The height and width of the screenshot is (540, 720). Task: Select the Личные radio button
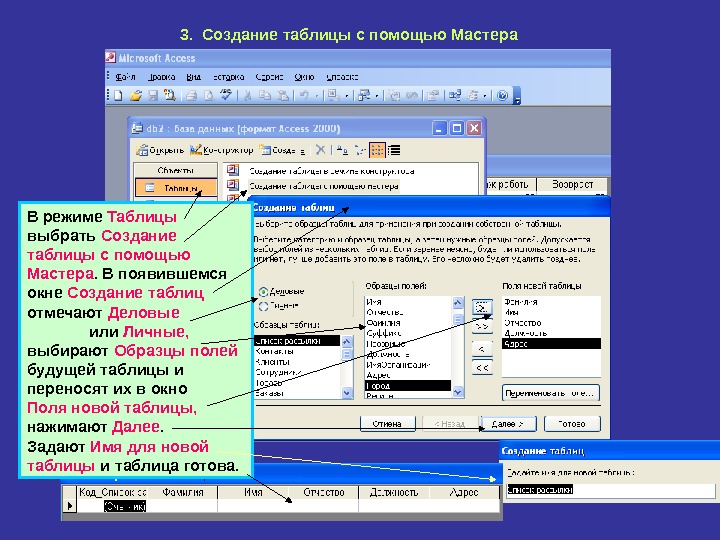coord(264,306)
